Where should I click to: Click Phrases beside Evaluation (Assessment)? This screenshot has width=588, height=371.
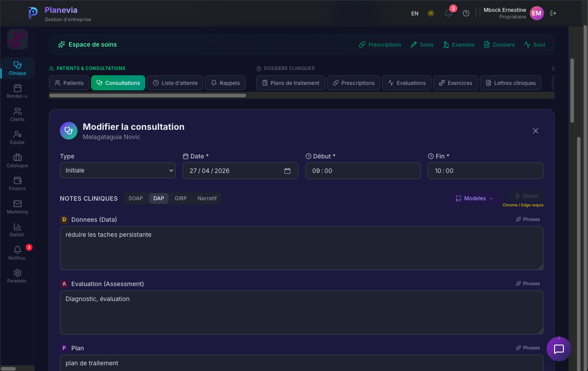tap(528, 283)
